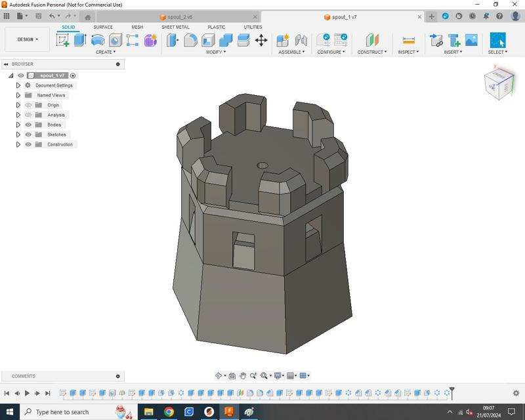Click the Extrude tool icon
The width and height of the screenshot is (525, 420).
pyautogui.click(x=80, y=40)
